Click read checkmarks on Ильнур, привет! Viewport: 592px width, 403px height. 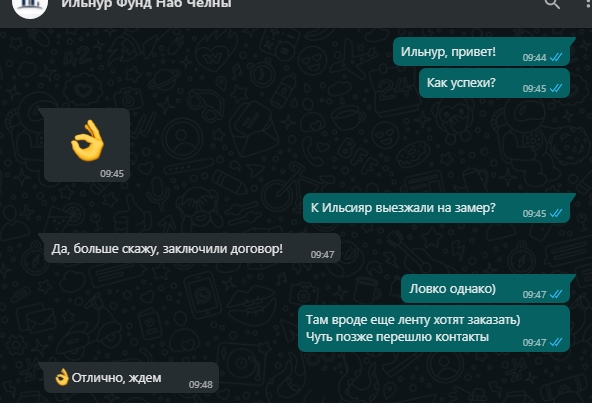pyautogui.click(x=556, y=57)
